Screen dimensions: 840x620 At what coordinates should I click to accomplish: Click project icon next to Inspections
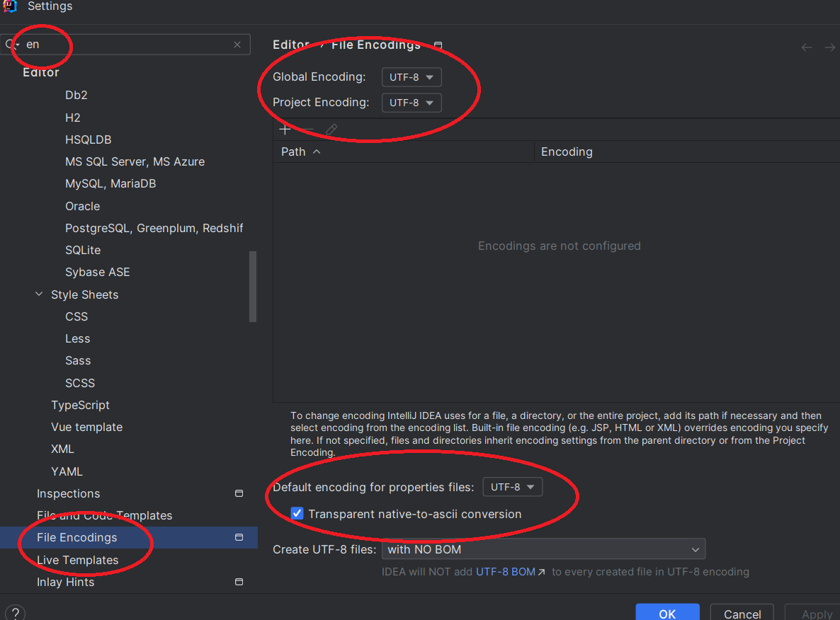coord(239,493)
